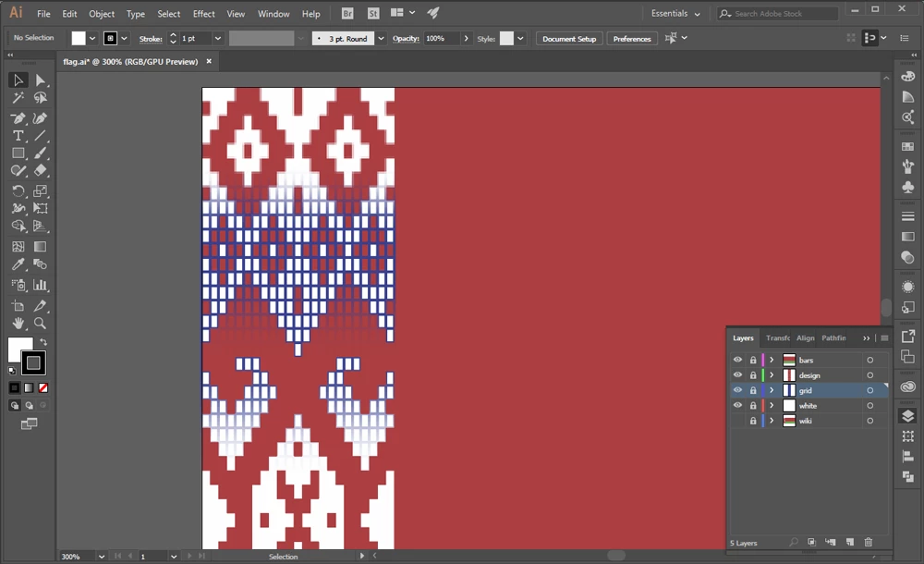Select the Rotate tool

pyautogui.click(x=18, y=190)
